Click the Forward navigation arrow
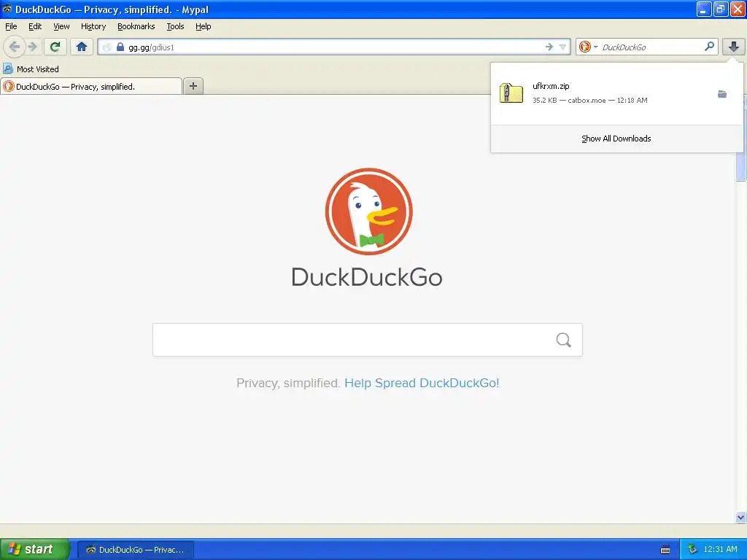 (32, 47)
